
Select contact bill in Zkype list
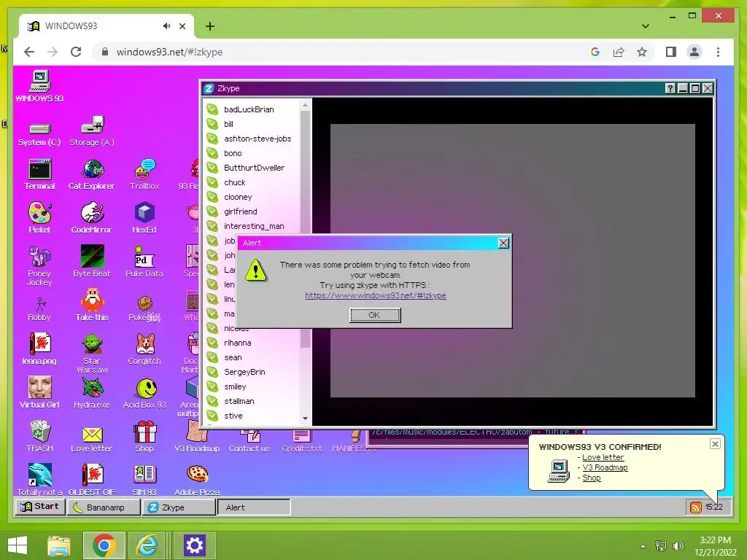tap(252, 124)
